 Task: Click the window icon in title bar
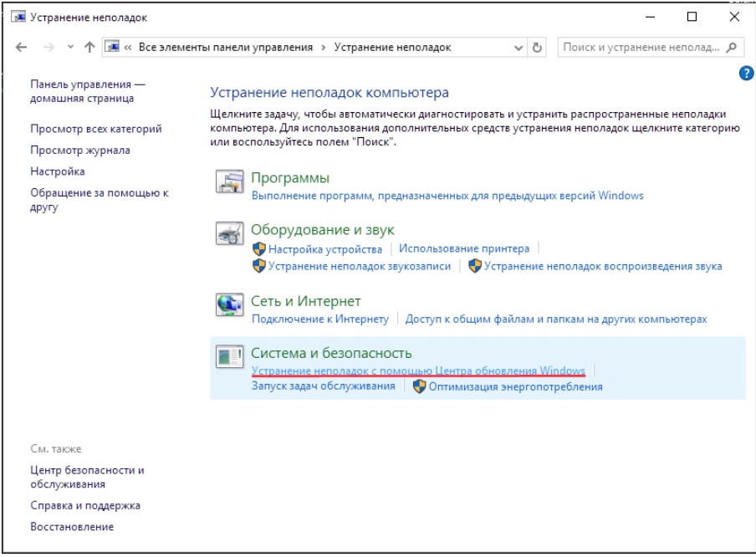click(x=18, y=18)
